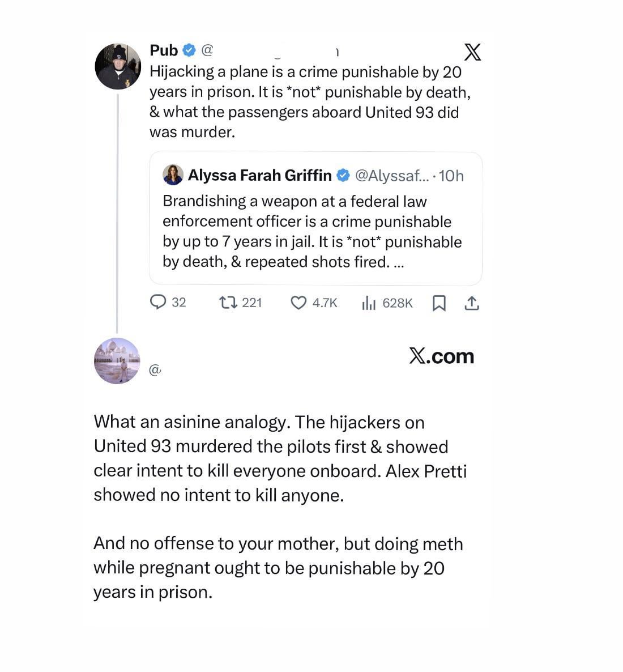Click the reply text starting 'What an asinine analogy'
Image resolution: width=623 pixels, height=672 pixels.
coord(280,458)
